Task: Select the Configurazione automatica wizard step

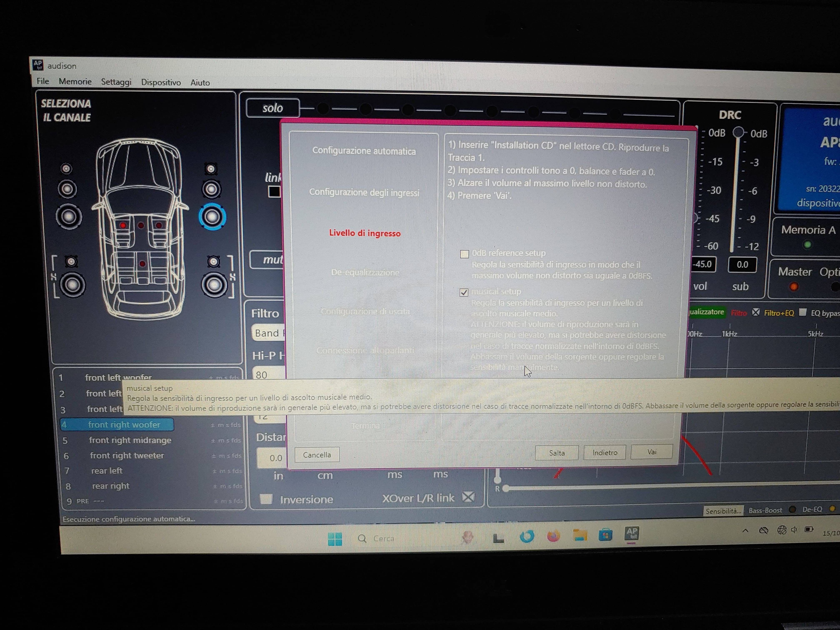Action: (364, 151)
